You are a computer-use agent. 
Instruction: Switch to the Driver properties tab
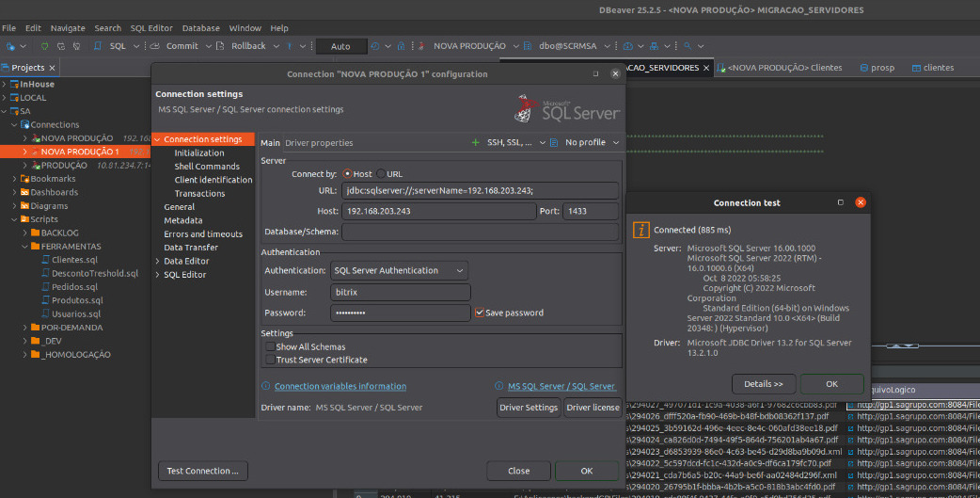pos(319,143)
